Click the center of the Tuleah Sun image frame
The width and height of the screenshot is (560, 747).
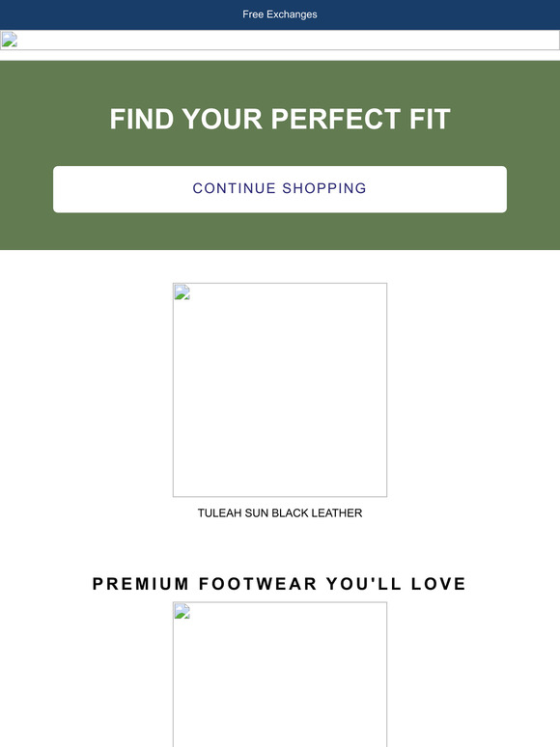(280, 390)
